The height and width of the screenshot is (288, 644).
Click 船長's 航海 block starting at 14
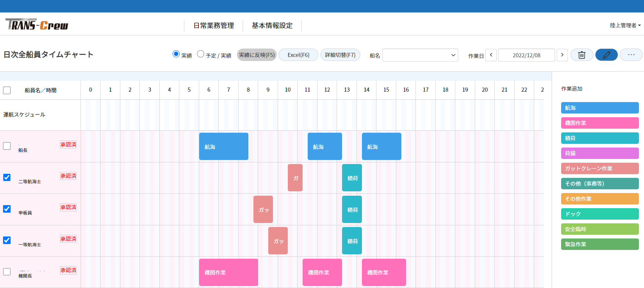click(381, 146)
